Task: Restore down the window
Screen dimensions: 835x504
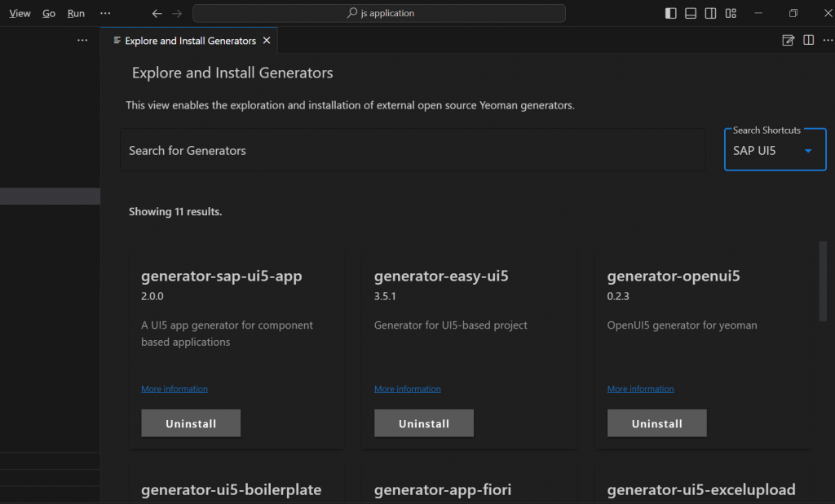Action: pyautogui.click(x=793, y=13)
